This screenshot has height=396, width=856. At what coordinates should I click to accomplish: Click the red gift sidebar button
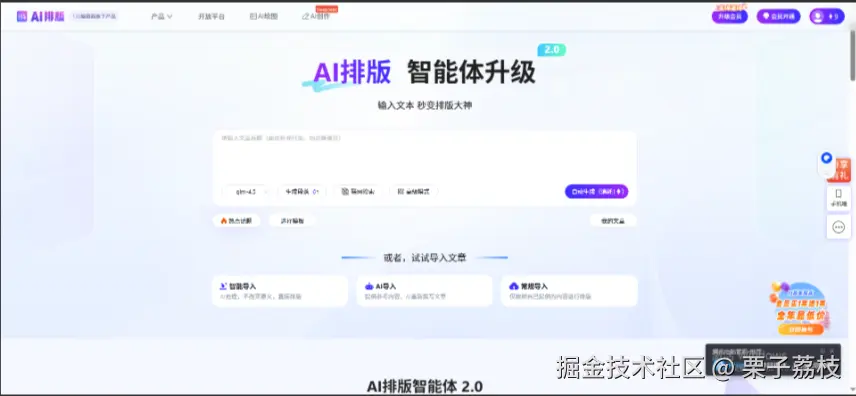click(x=841, y=169)
